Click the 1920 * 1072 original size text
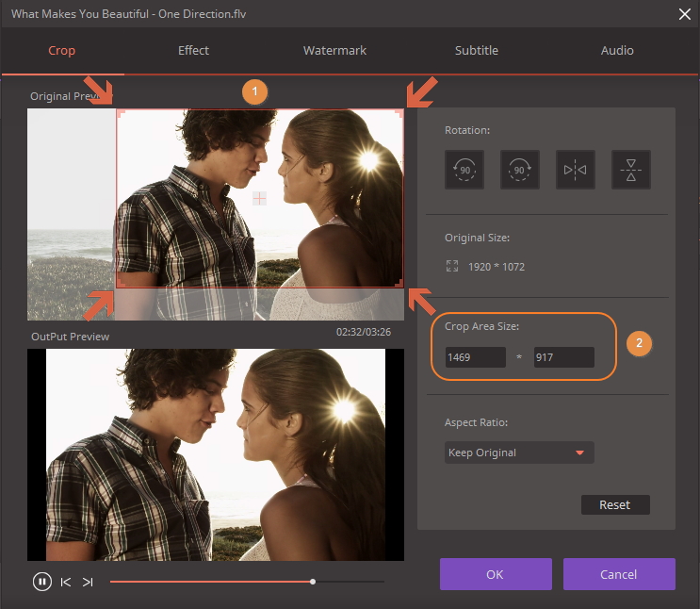The image size is (700, 609). point(496,267)
